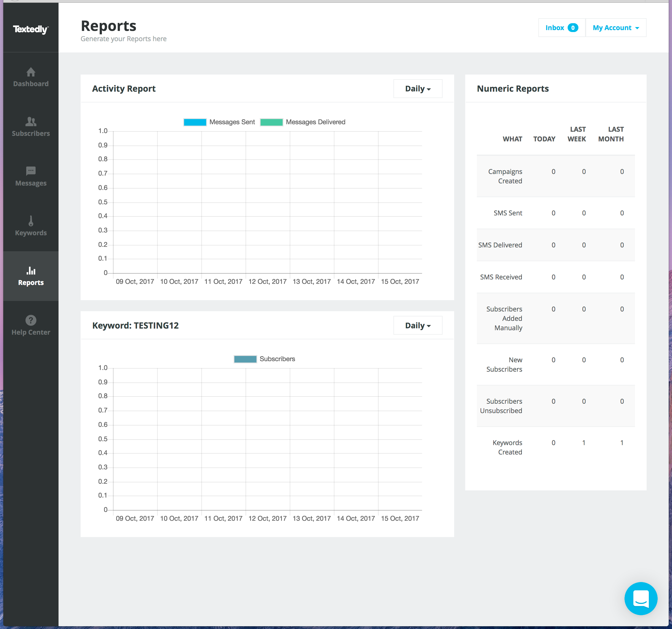Click 09 Oct, 2017 label in Activity chart

pyautogui.click(x=135, y=282)
